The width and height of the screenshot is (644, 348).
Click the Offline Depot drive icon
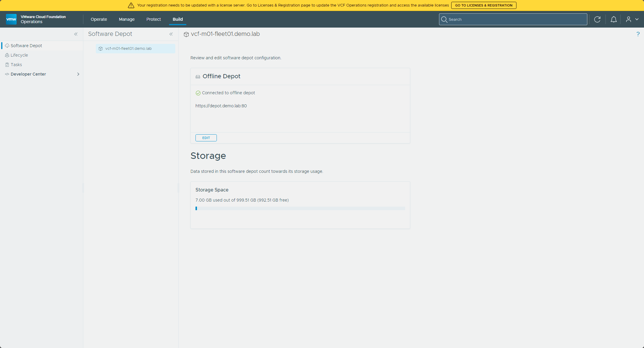point(198,77)
